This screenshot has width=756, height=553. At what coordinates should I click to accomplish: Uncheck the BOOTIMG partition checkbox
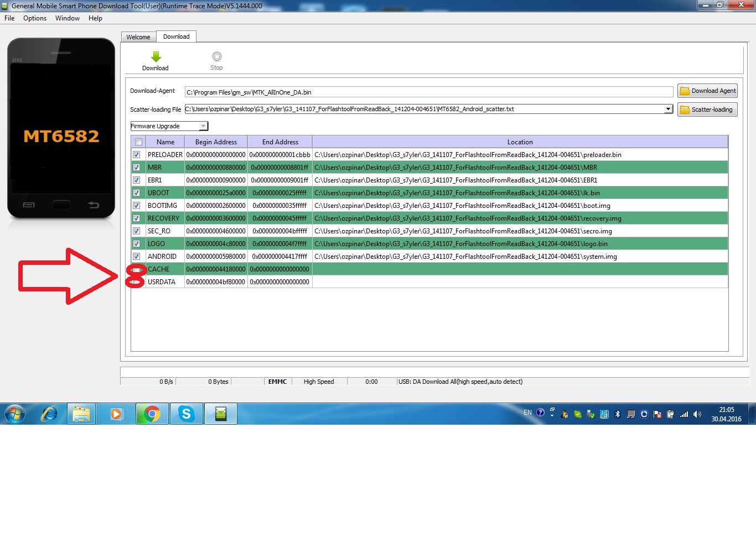[136, 206]
